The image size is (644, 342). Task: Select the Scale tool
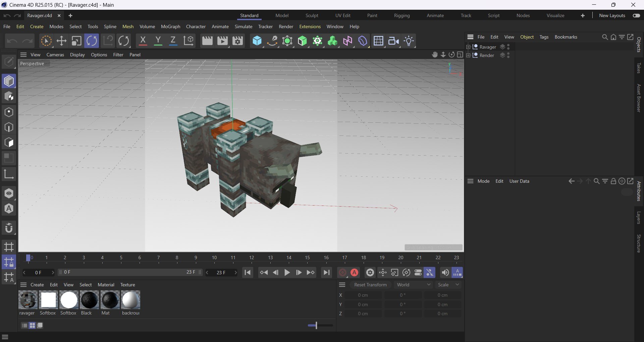click(x=76, y=41)
